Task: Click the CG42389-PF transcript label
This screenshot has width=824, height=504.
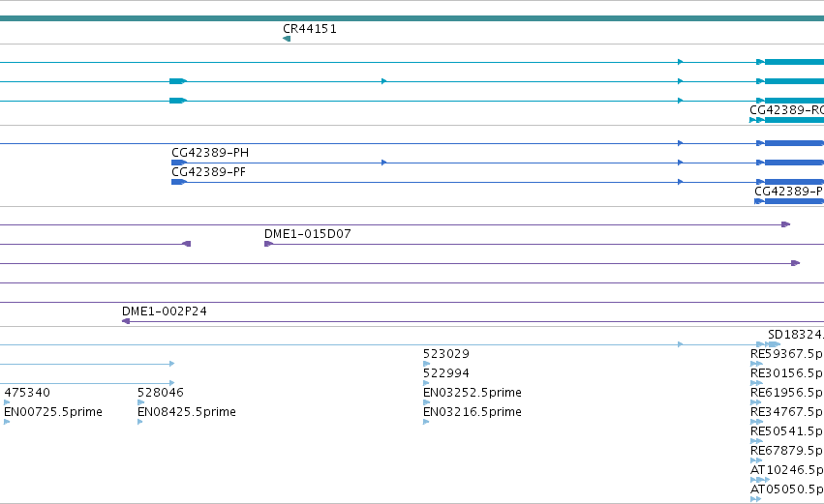Action: (x=208, y=172)
